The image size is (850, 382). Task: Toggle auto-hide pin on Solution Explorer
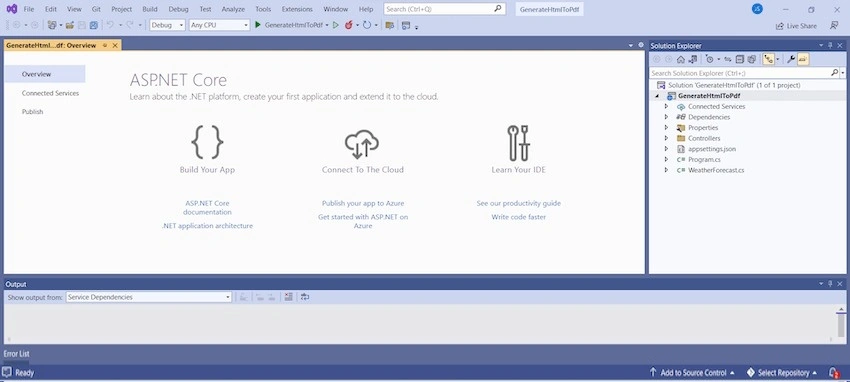(x=830, y=46)
